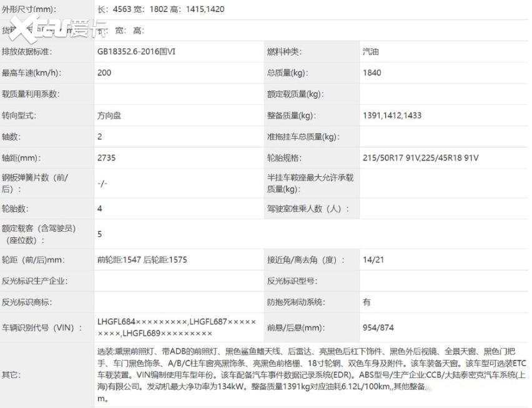Screen dimensions: 532x408
Task: Click the 轴距(mm) value 2735
Action: (x=106, y=158)
